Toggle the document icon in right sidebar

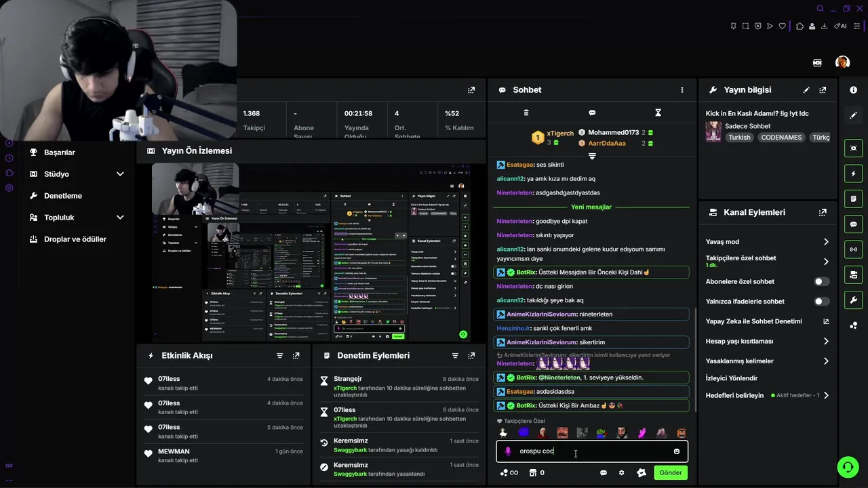point(853,199)
